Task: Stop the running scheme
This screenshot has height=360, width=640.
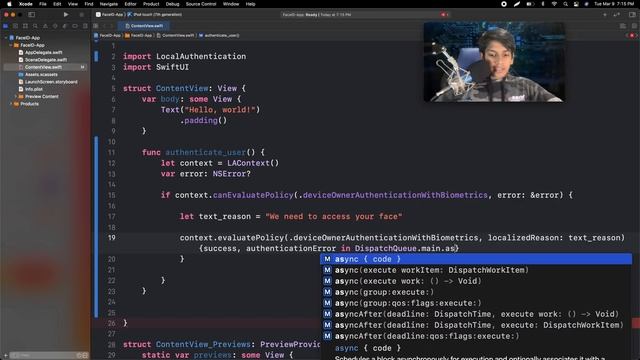Action: pos(82,15)
